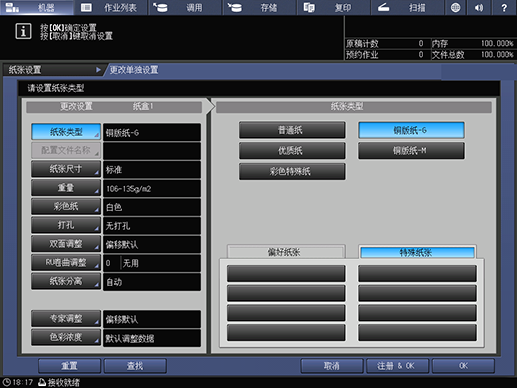Confirm with the OK button
This screenshot has width=517, height=388.
tap(463, 366)
